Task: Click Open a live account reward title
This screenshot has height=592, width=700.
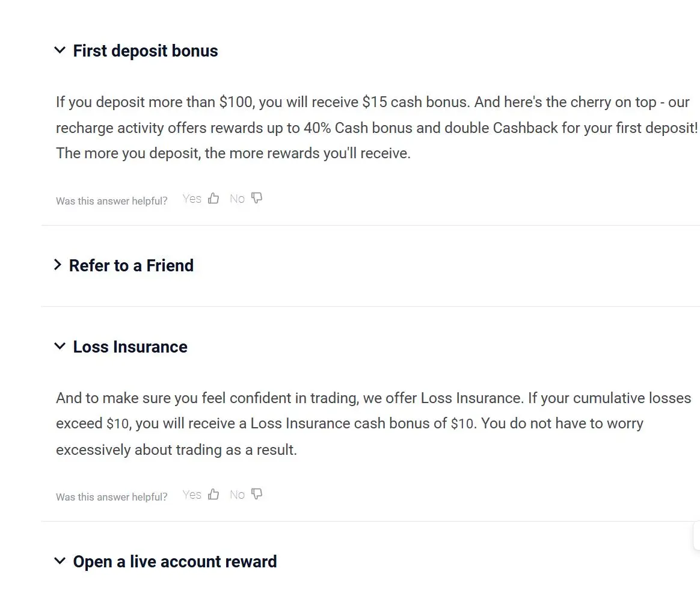Action: pos(175,562)
